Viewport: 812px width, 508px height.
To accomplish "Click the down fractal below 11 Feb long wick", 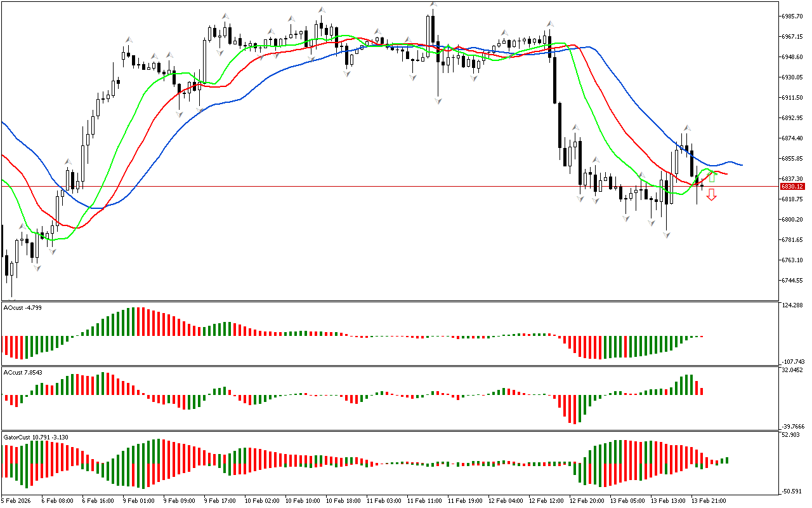I will click(x=438, y=101).
